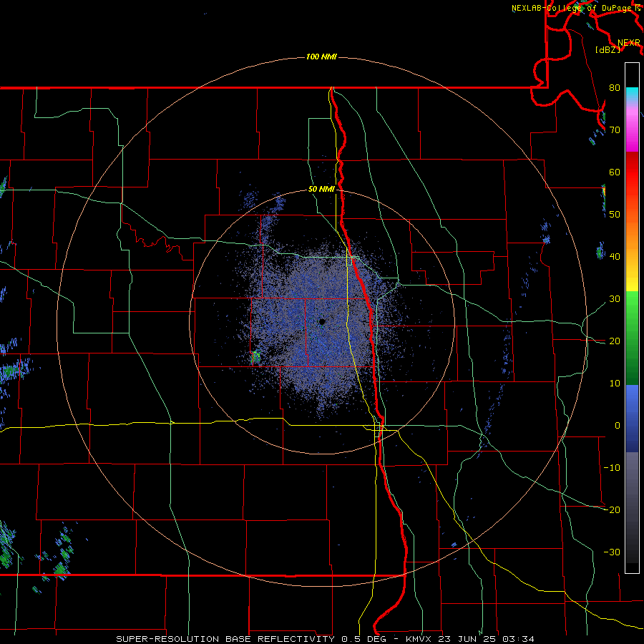
Task: Select the 30 tick label on dBZ scale
Action: click(615, 298)
